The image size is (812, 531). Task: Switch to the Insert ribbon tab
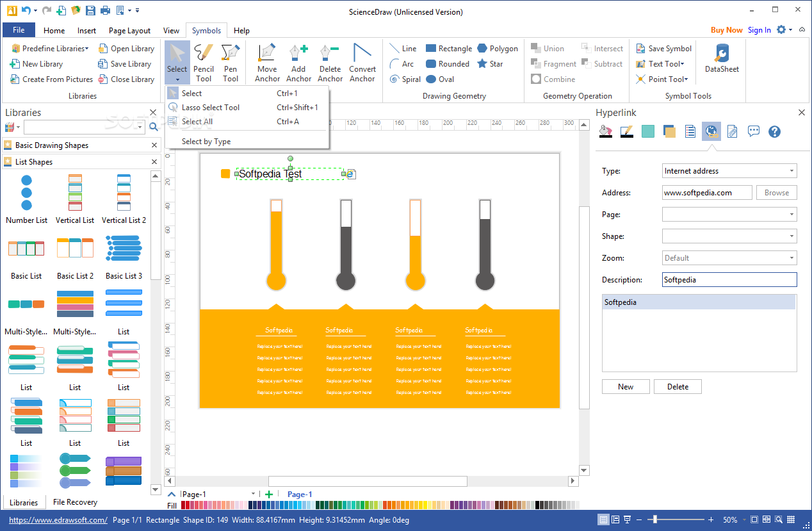tap(86, 30)
